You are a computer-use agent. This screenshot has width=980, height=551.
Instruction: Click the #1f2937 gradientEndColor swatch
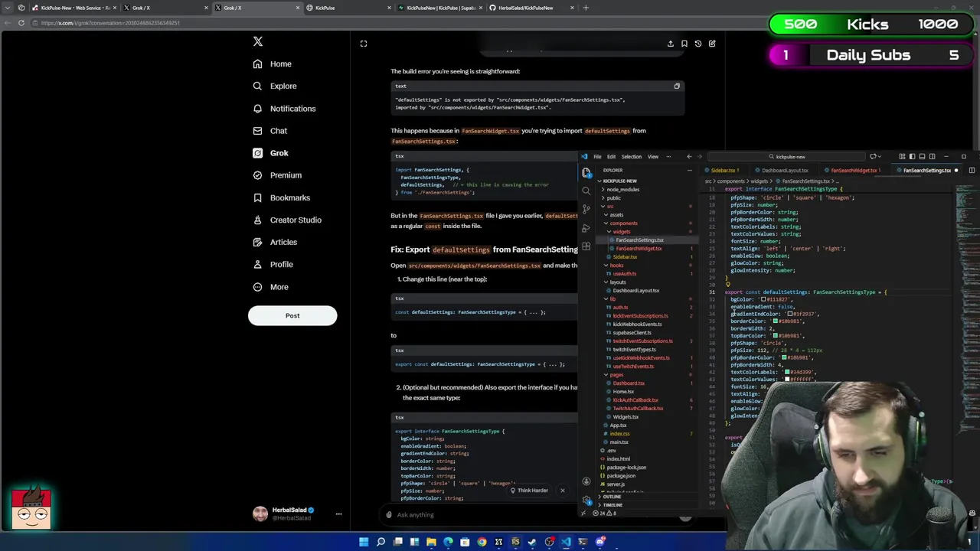click(x=789, y=314)
